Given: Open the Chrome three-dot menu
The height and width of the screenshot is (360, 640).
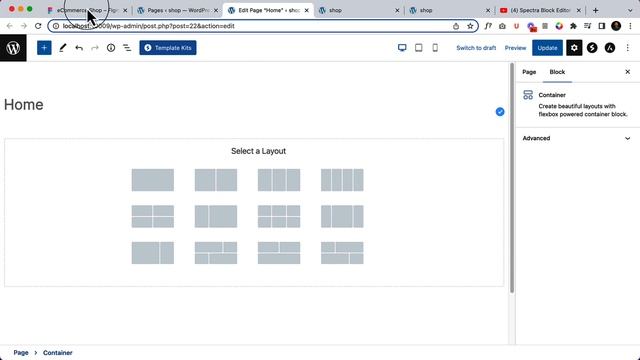Looking at the screenshot, I should [631, 26].
